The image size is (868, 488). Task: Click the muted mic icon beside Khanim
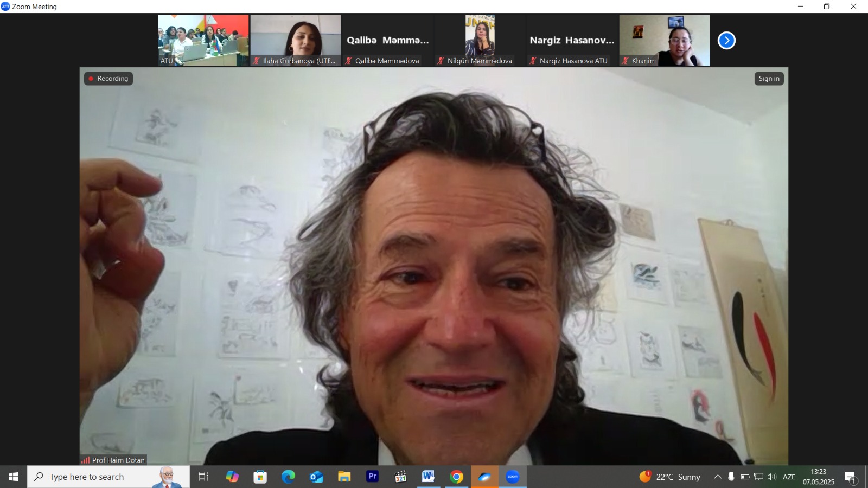point(626,61)
